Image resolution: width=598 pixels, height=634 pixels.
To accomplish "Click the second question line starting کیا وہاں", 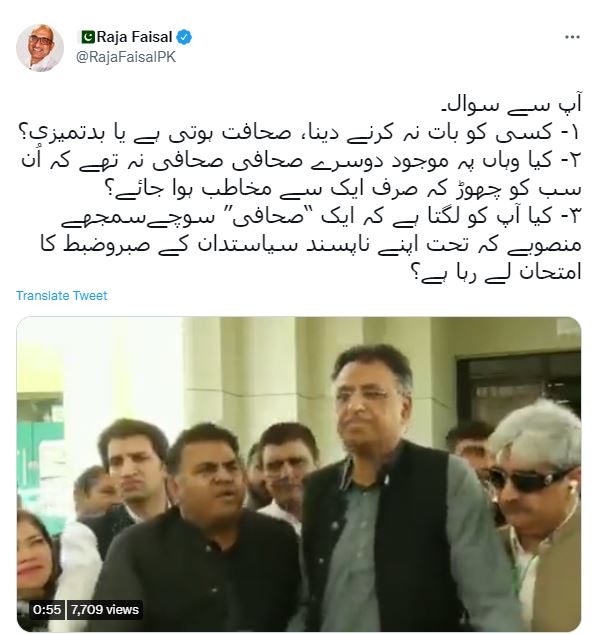I will coord(301,161).
